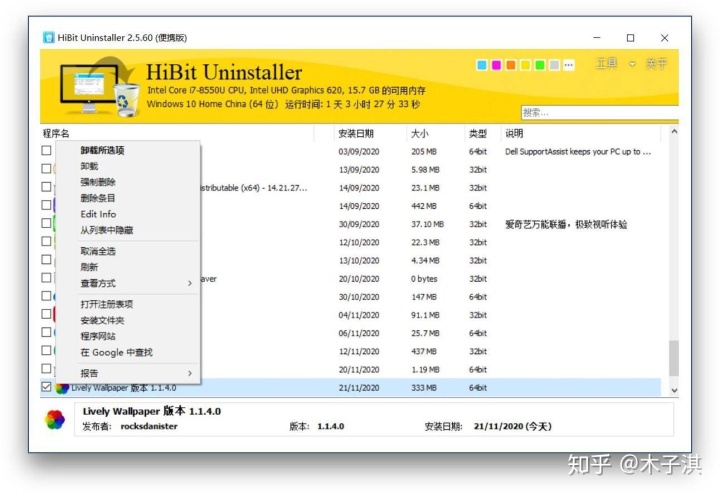The image size is (720, 494).
Task: Select the checkbox for the 25.7 MB program
Action: pos(46,332)
